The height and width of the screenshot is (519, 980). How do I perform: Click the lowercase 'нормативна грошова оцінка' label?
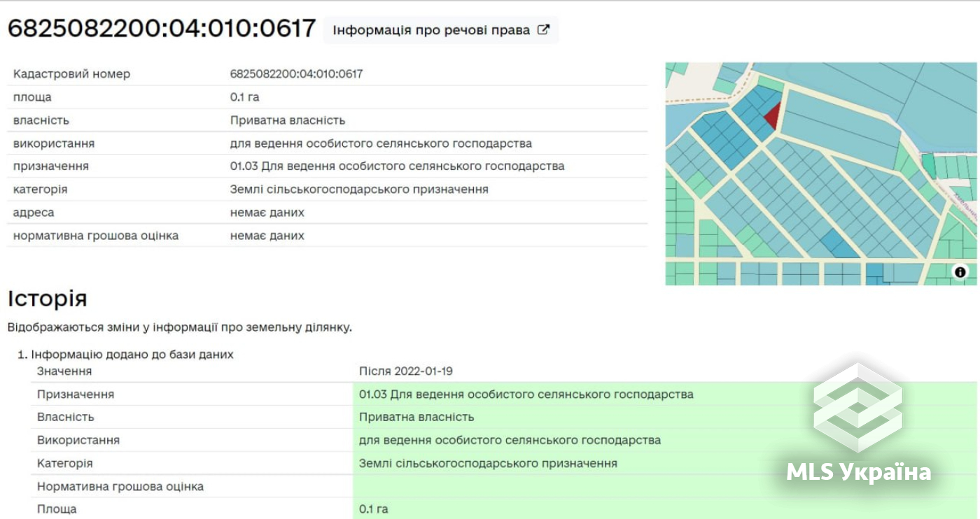(96, 236)
